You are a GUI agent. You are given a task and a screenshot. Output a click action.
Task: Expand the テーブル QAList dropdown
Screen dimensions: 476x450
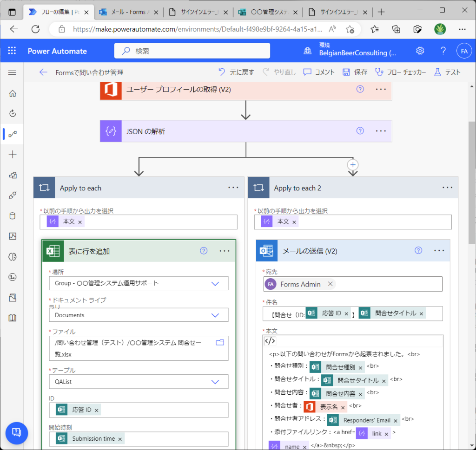(215, 382)
